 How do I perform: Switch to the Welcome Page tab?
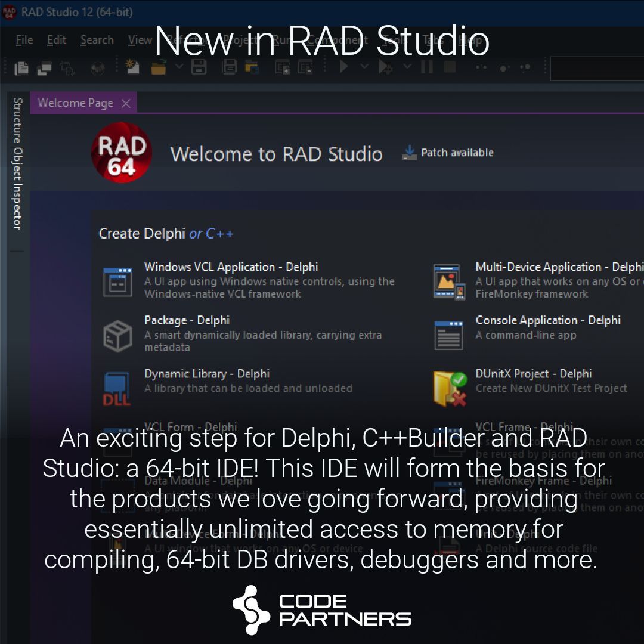75,103
